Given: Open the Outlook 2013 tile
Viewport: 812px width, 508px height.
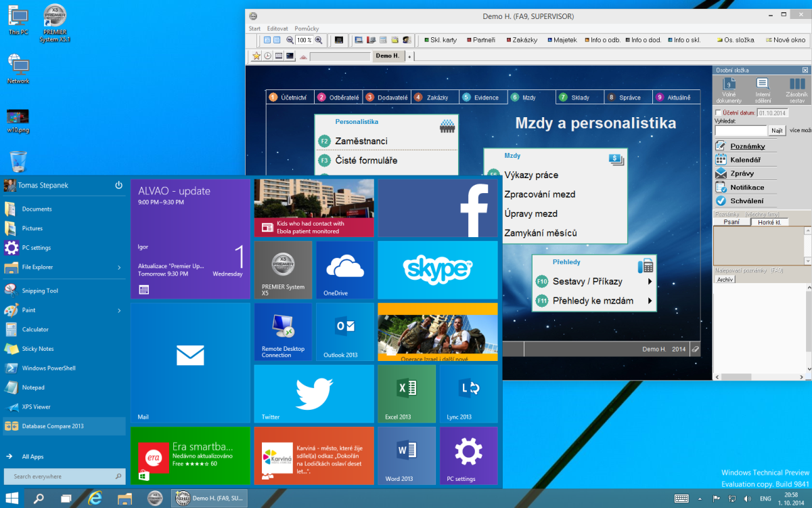Looking at the screenshot, I should click(x=344, y=332).
